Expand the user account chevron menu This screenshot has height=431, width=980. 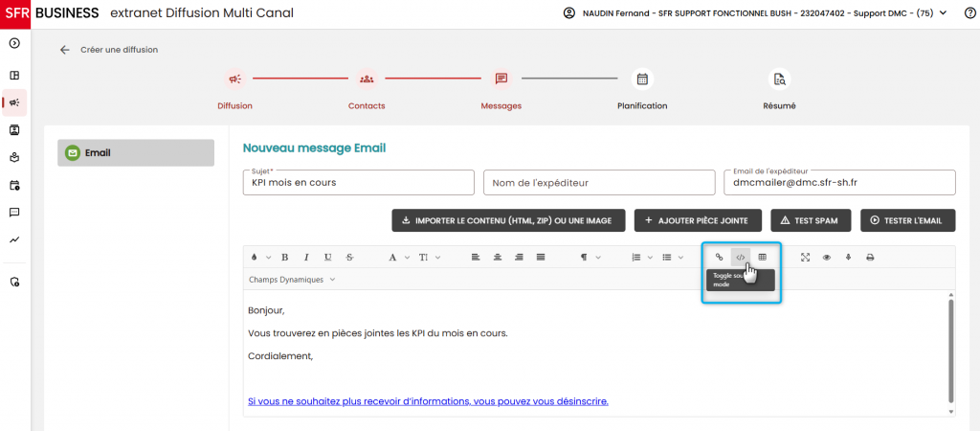943,13
